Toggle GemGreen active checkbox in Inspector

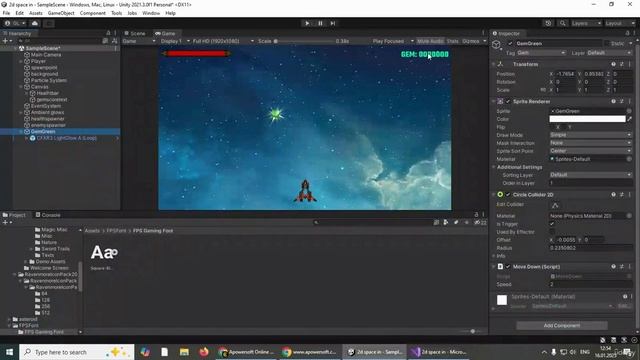point(510,43)
